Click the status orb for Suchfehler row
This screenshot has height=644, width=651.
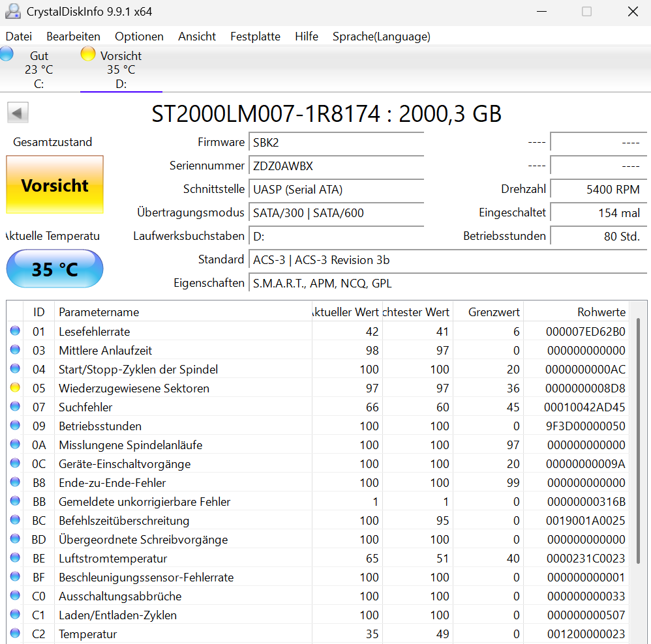pyautogui.click(x=15, y=406)
